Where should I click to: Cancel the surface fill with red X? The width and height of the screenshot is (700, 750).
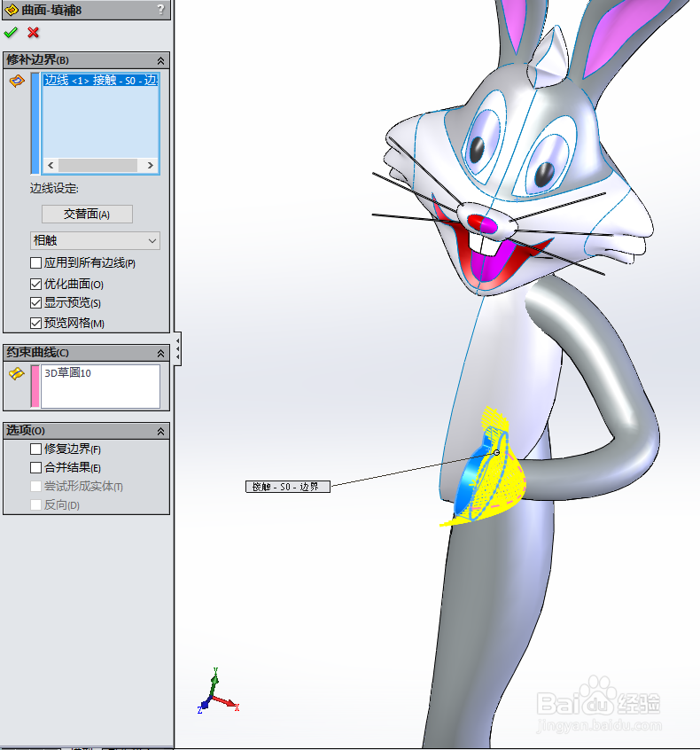click(33, 33)
